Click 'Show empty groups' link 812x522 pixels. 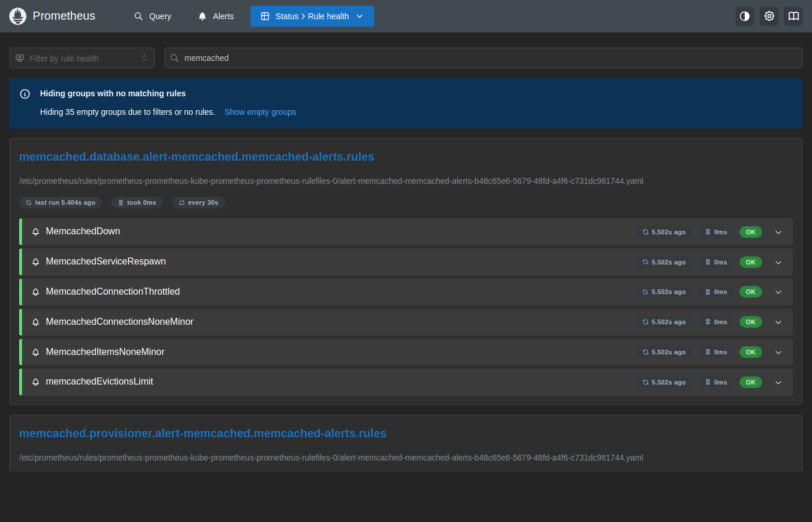(x=260, y=112)
